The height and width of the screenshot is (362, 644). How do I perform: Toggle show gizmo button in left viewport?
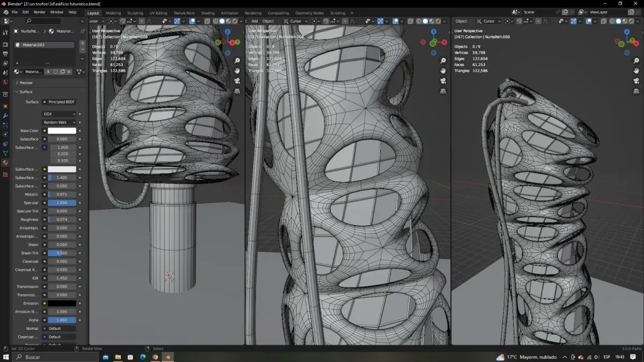(177, 21)
